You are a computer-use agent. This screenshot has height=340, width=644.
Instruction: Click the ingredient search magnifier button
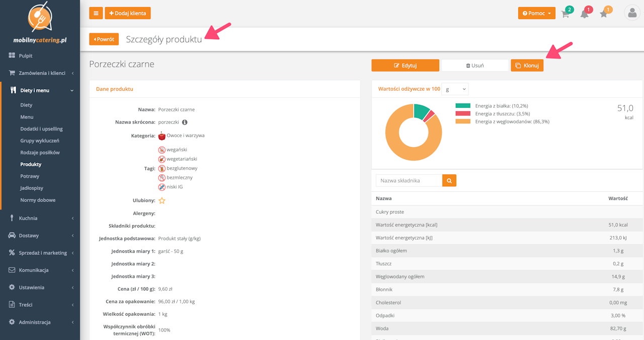pyautogui.click(x=449, y=180)
